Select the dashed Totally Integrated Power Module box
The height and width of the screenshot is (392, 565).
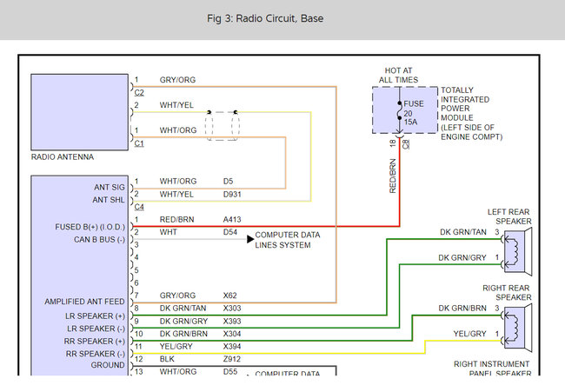click(x=405, y=110)
